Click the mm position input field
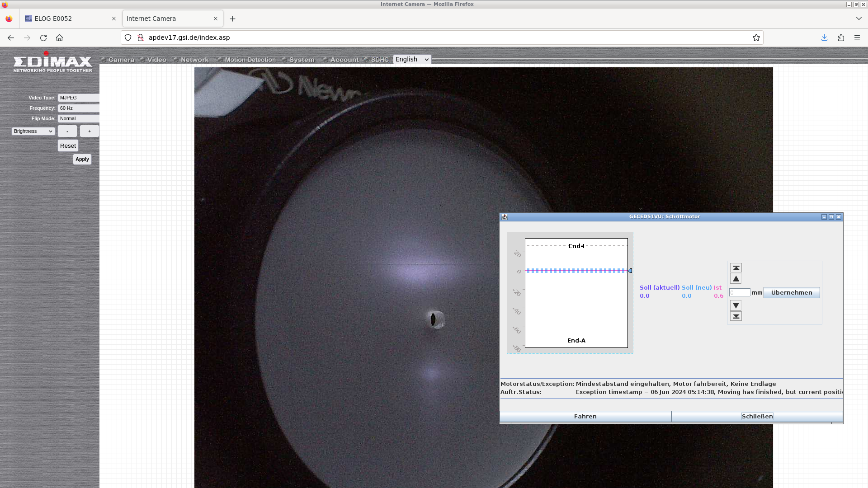The height and width of the screenshot is (488, 868). [740, 293]
